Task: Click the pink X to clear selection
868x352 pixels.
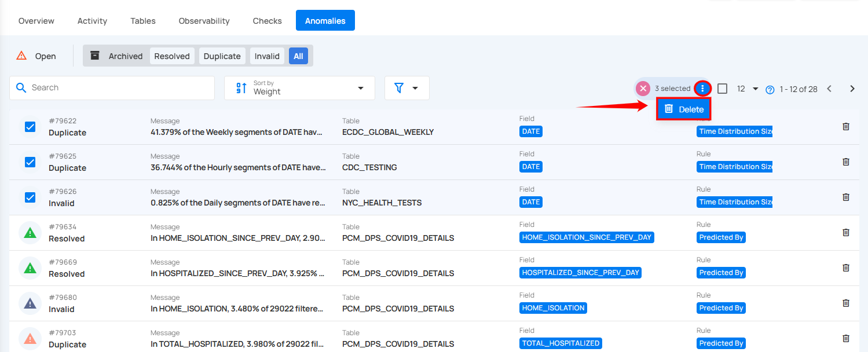Action: (643, 89)
